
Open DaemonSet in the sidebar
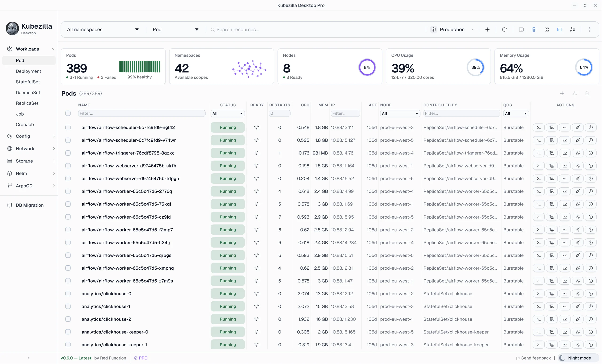pos(28,93)
